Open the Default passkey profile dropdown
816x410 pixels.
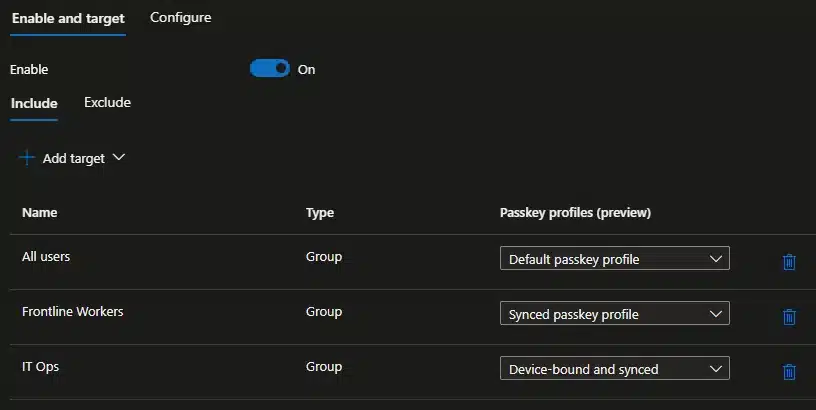(614, 259)
